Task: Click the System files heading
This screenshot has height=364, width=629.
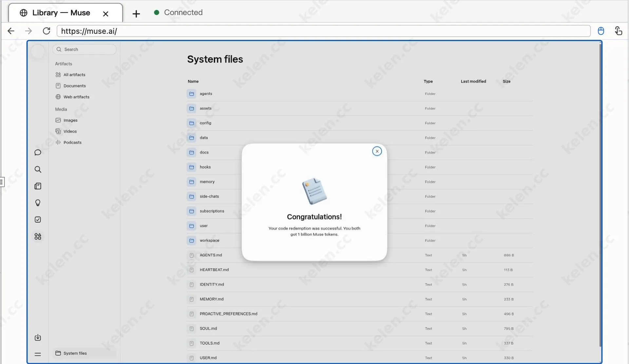Action: [215, 59]
